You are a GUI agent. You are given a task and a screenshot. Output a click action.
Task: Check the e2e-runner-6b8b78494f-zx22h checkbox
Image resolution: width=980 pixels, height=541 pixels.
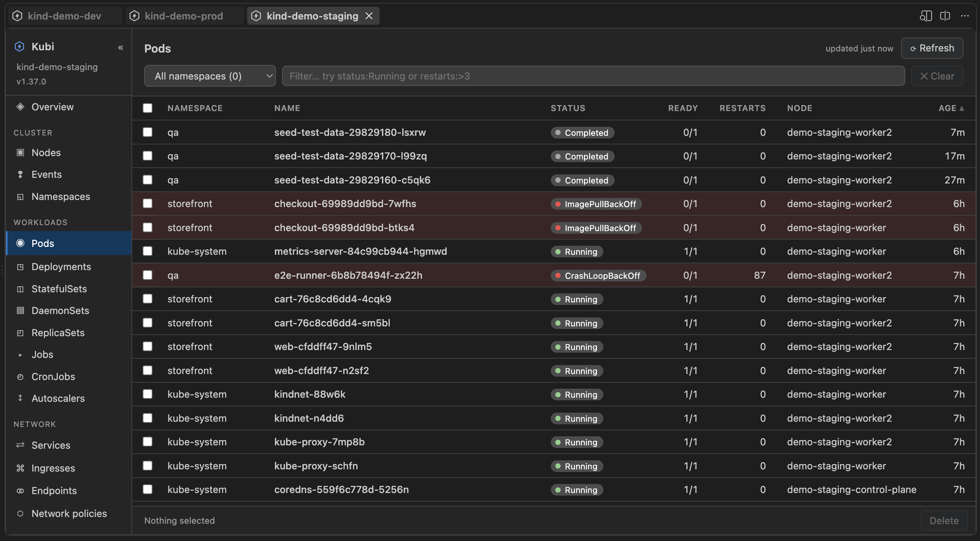pos(148,275)
